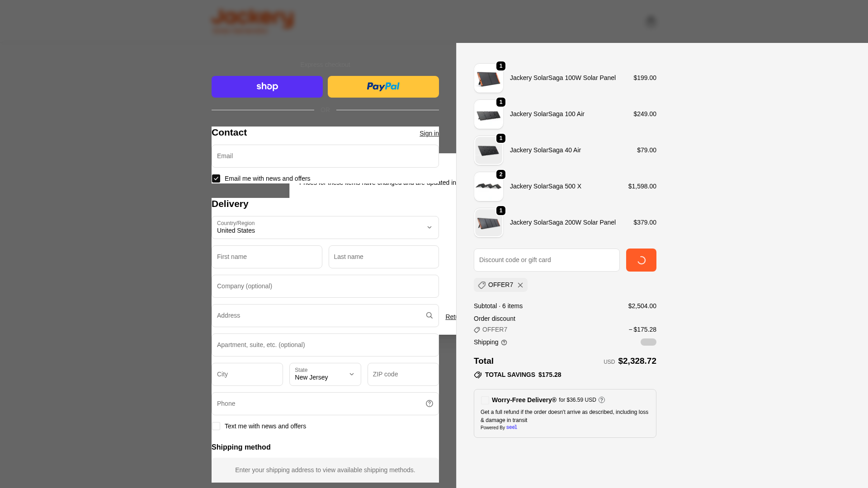Click the info icon beside Worry-Free Delivery price
Screen dimensions: 868x488
tap(602, 400)
